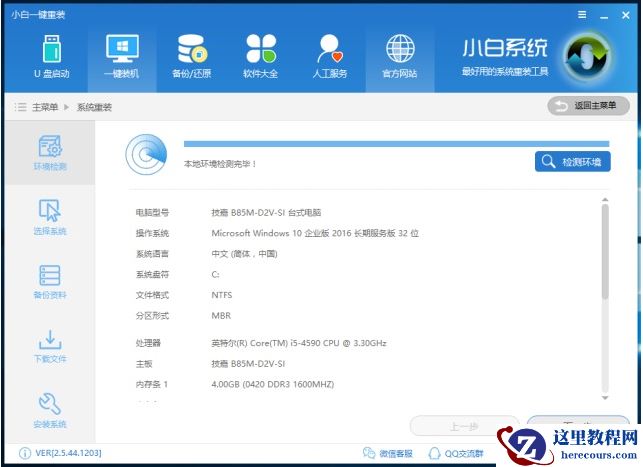Select the 环境检测 step in the sidebar
Viewport: 643px width, 467px height.
point(50,153)
